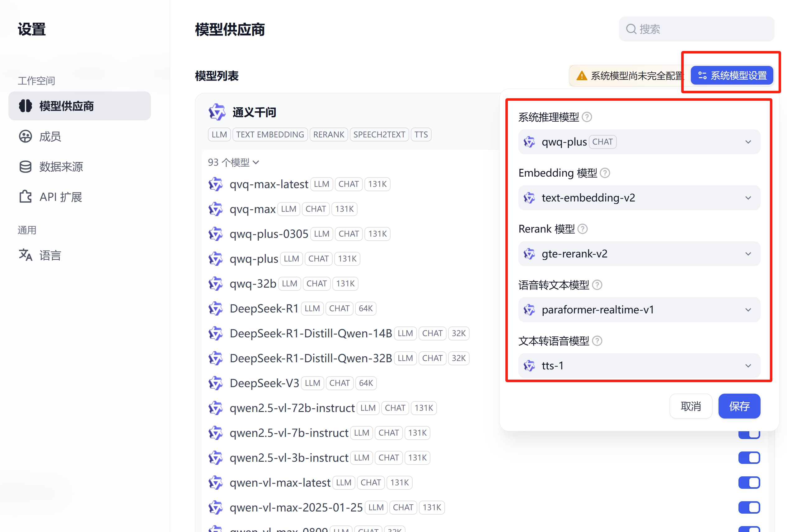Image resolution: width=787 pixels, height=532 pixels.
Task: Go to 成员 settings
Action: (x=50, y=136)
